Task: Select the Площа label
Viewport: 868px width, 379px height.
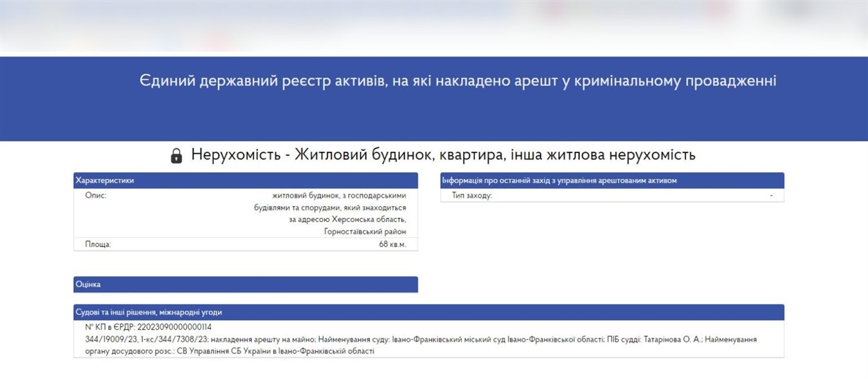Action: click(98, 244)
